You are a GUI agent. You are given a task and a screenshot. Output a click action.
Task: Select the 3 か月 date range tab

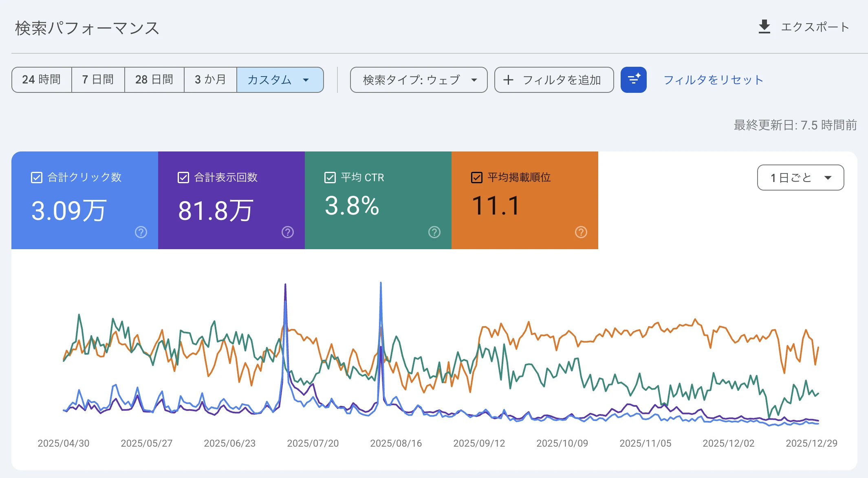point(210,79)
